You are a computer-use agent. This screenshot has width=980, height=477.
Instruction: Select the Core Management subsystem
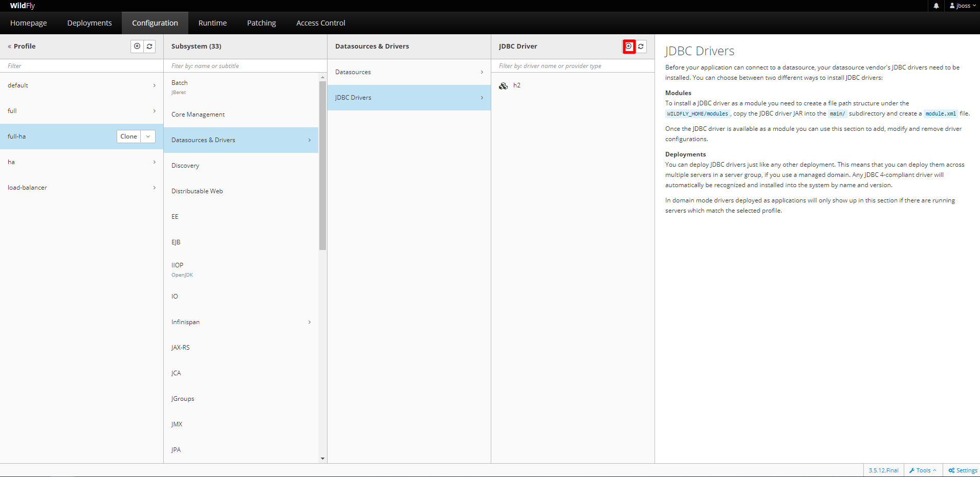point(241,115)
